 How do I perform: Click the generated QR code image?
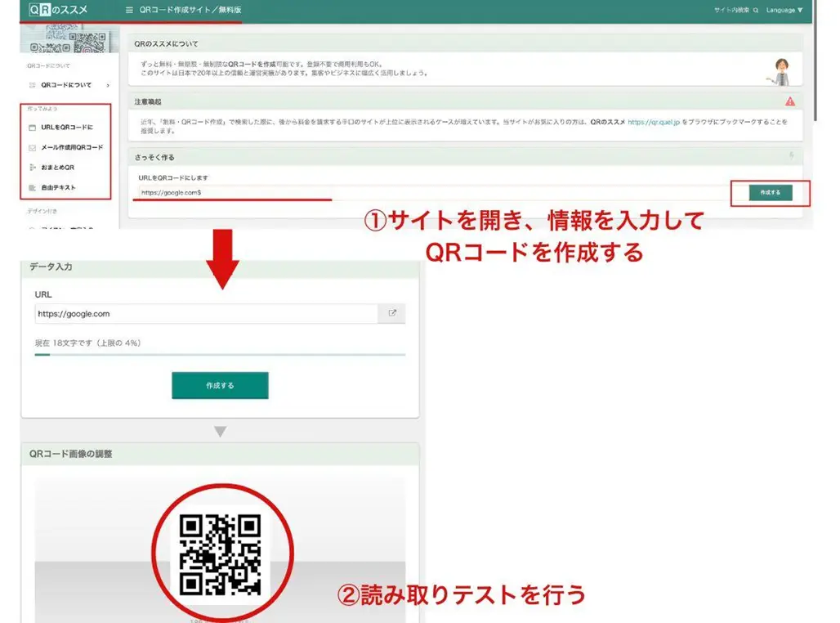[x=220, y=555]
